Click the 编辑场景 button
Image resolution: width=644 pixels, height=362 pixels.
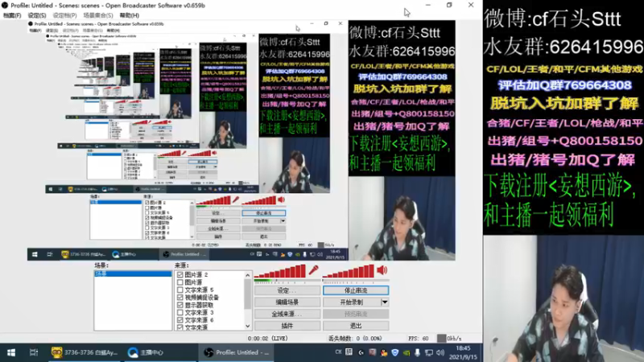[287, 302]
